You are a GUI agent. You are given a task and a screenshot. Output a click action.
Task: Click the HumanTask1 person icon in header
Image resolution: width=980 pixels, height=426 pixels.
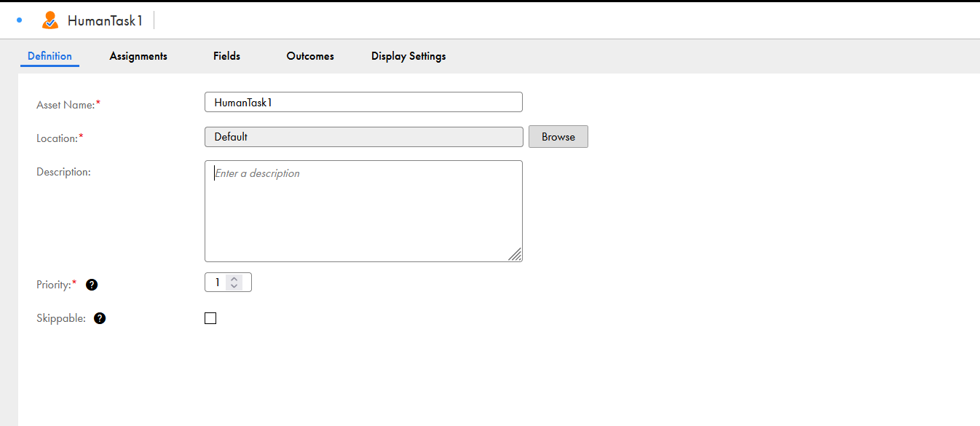(x=50, y=20)
